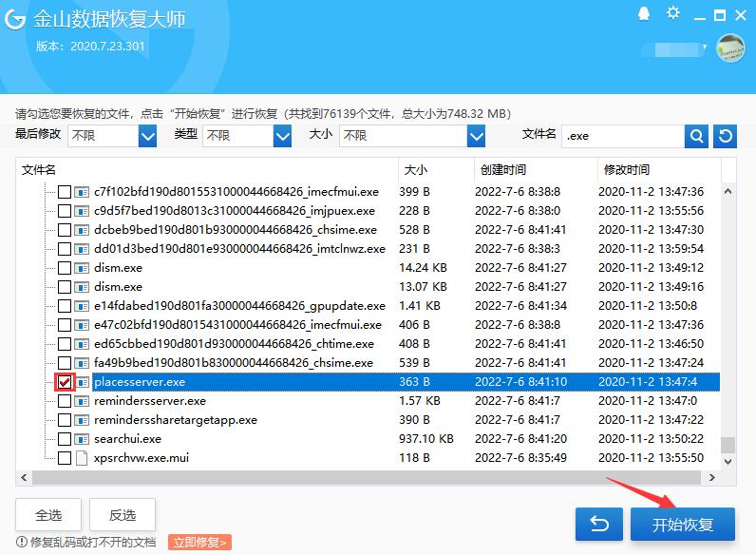This screenshot has width=756, height=555.
Task: Check the reminderssharetargetapp.exe checkbox
Action: pyautogui.click(x=65, y=420)
